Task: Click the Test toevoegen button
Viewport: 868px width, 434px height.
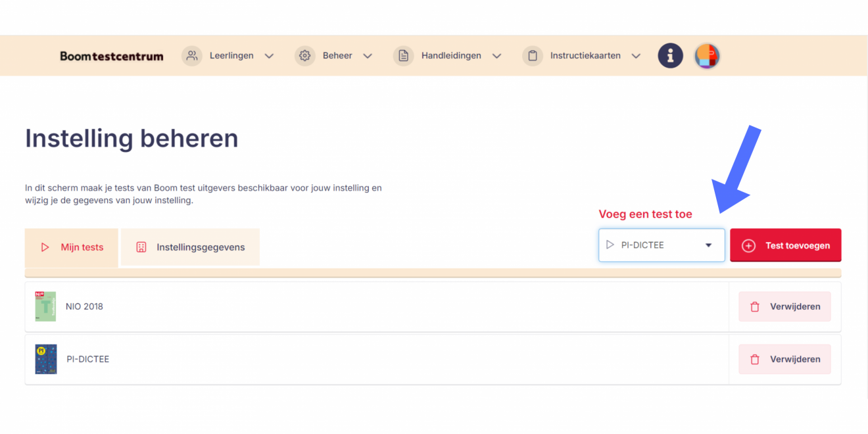Action: click(x=785, y=245)
